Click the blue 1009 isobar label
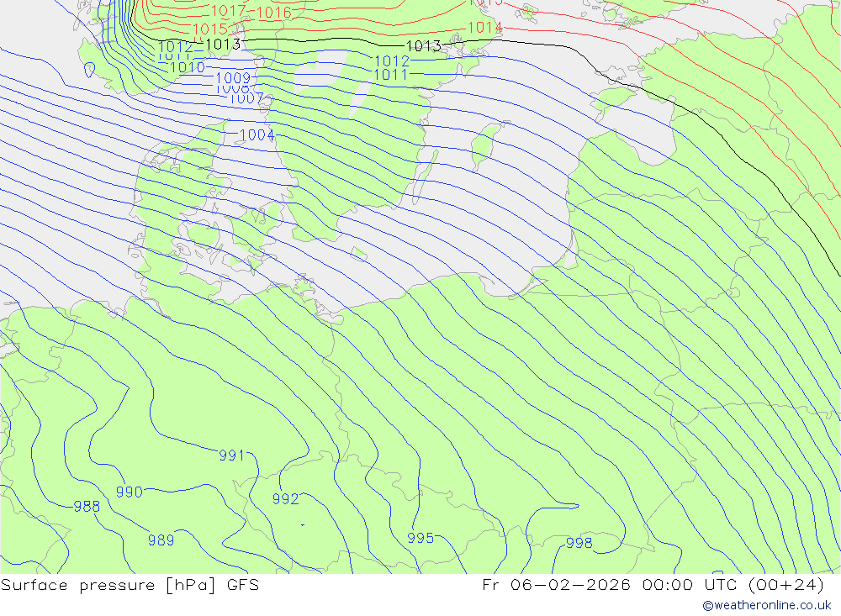 (233, 78)
